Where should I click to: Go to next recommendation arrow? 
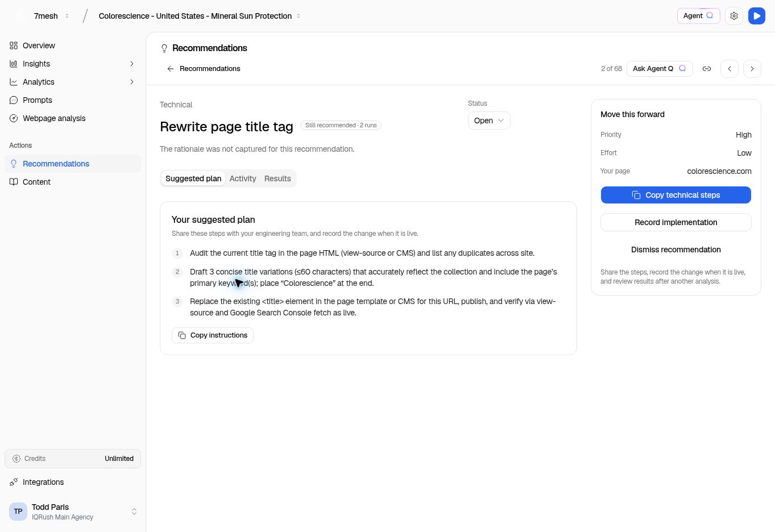pos(752,69)
